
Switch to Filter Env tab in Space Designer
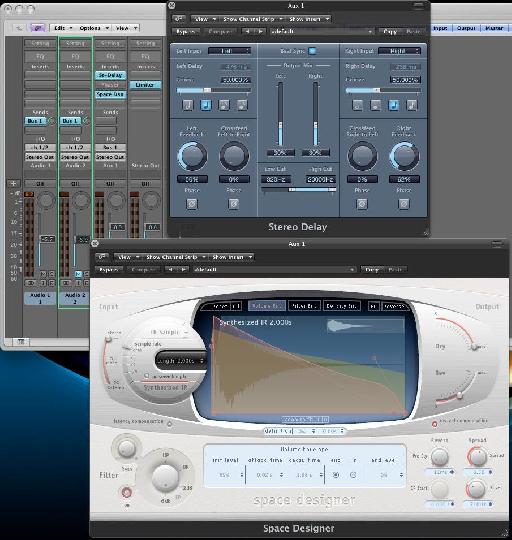click(304, 305)
